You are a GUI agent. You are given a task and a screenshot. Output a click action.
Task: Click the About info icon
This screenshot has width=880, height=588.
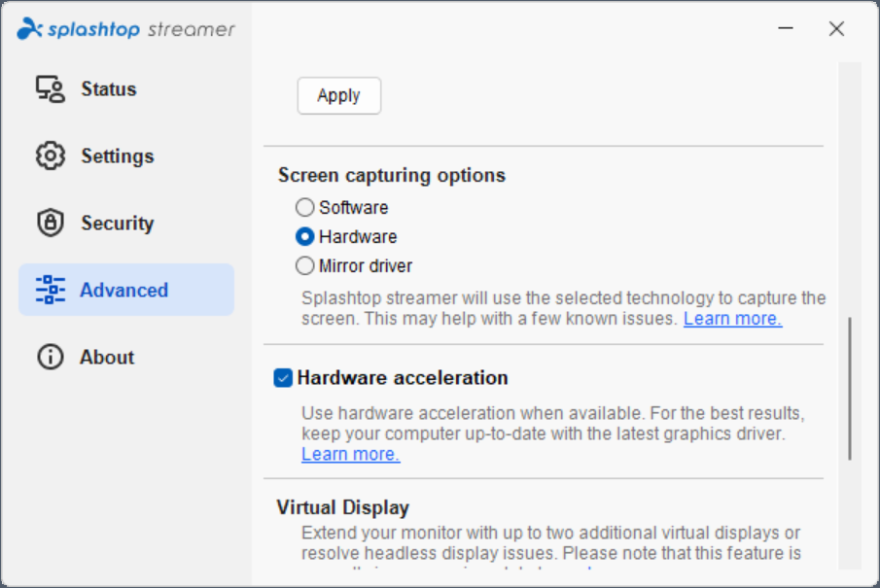point(50,357)
